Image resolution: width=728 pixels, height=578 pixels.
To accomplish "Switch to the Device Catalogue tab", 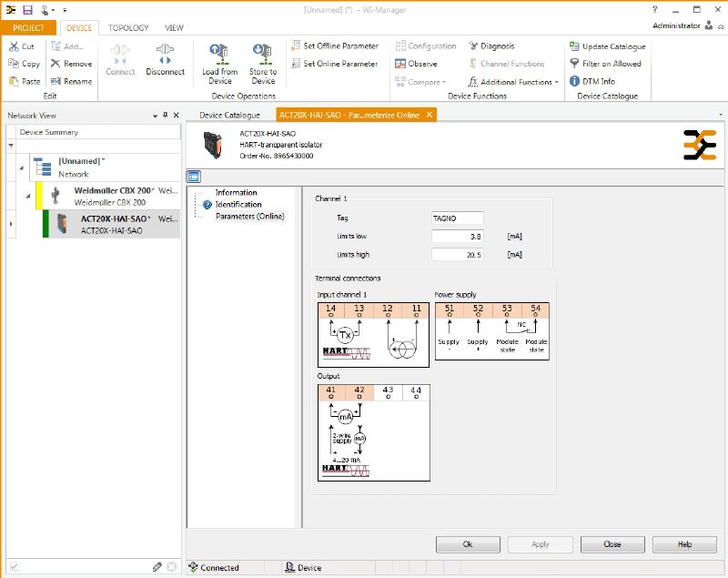I will pyautogui.click(x=229, y=116).
